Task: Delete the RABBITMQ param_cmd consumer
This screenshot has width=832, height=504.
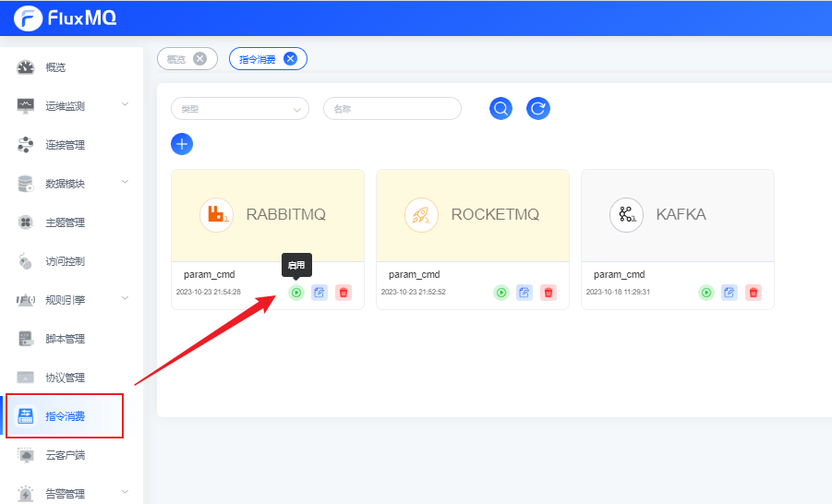Action: tap(344, 293)
